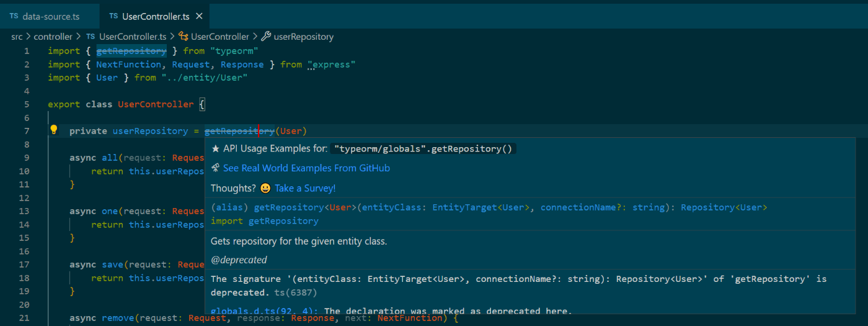868x326 pixels.
Task: Click the "../entity/User" import path
Action: point(205,78)
